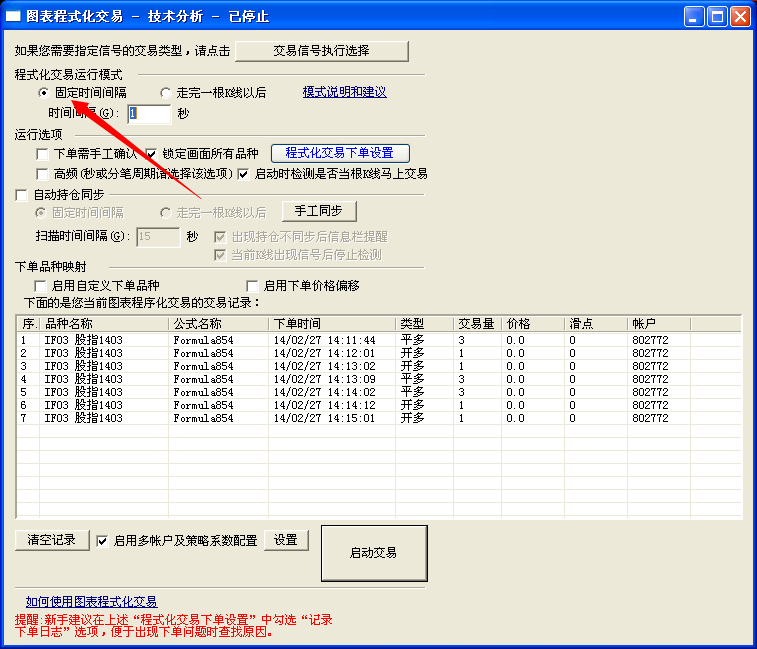
Task: Minimize the 图表程式化交易 window
Action: click(x=694, y=16)
